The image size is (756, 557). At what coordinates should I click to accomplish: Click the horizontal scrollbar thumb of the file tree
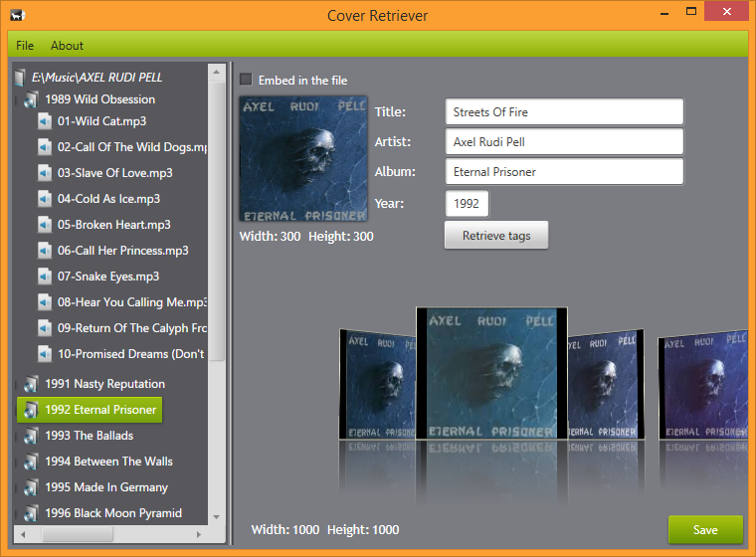click(x=78, y=534)
